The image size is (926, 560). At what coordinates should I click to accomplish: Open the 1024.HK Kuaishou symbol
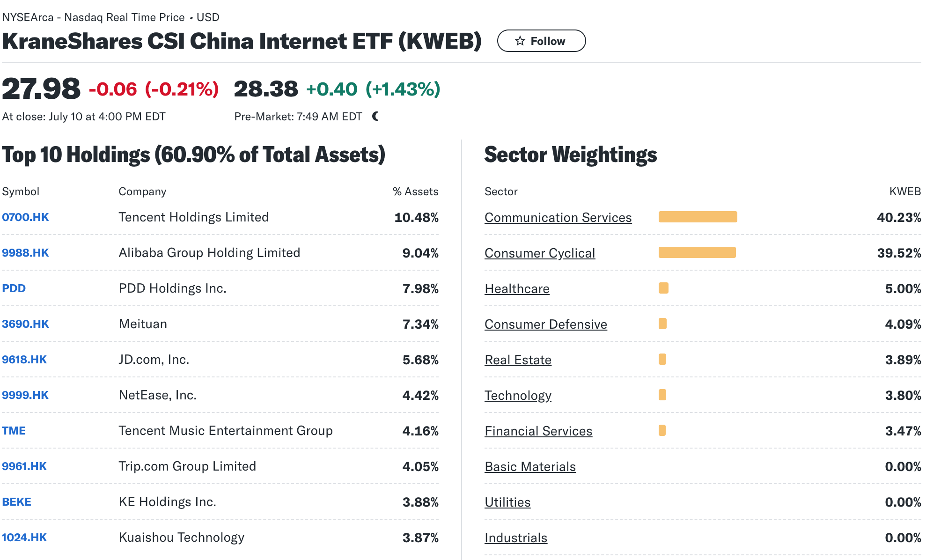(x=24, y=538)
